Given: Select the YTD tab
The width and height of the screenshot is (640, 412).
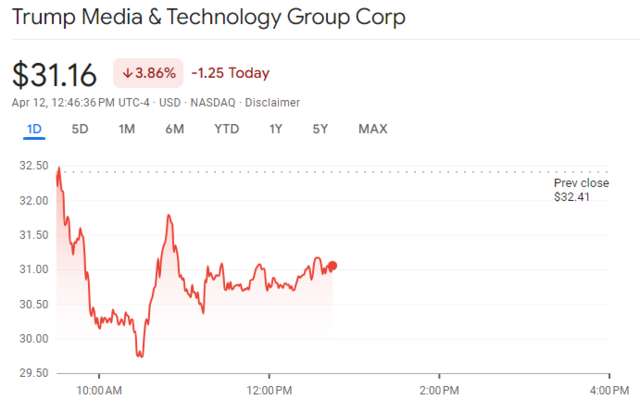Looking at the screenshot, I should [x=227, y=129].
